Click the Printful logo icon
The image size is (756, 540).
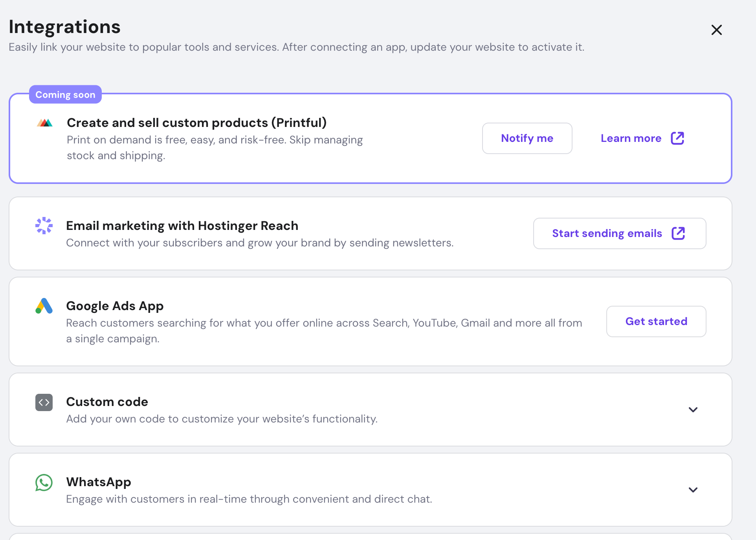coord(44,122)
